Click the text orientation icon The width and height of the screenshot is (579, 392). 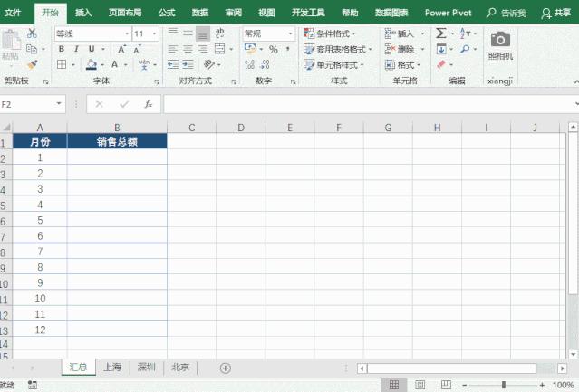pos(209,64)
